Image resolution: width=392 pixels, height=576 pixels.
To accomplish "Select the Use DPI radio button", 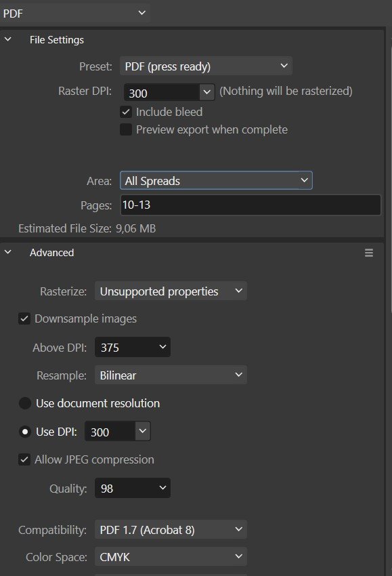I will [x=24, y=432].
